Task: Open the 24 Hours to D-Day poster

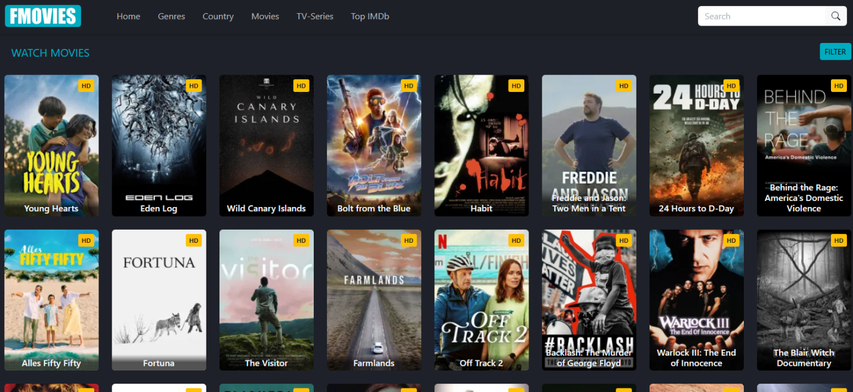Action: 696,146
